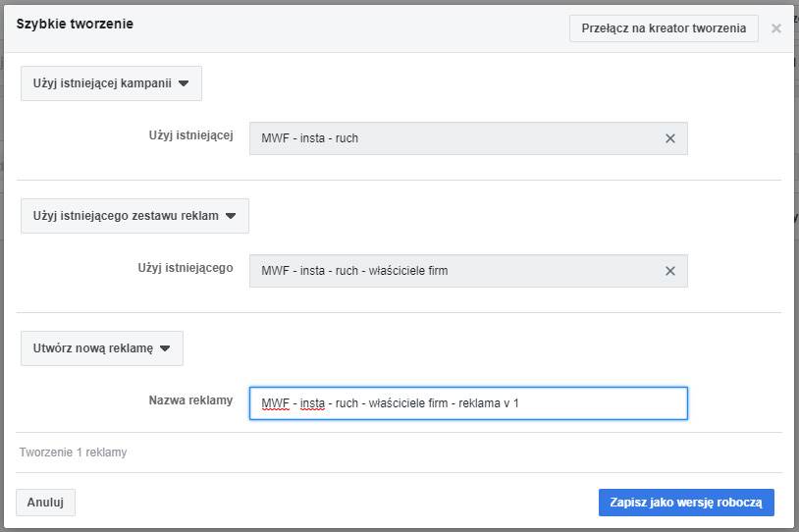Click Przełącz na kreator tworzenia button

tap(664, 28)
